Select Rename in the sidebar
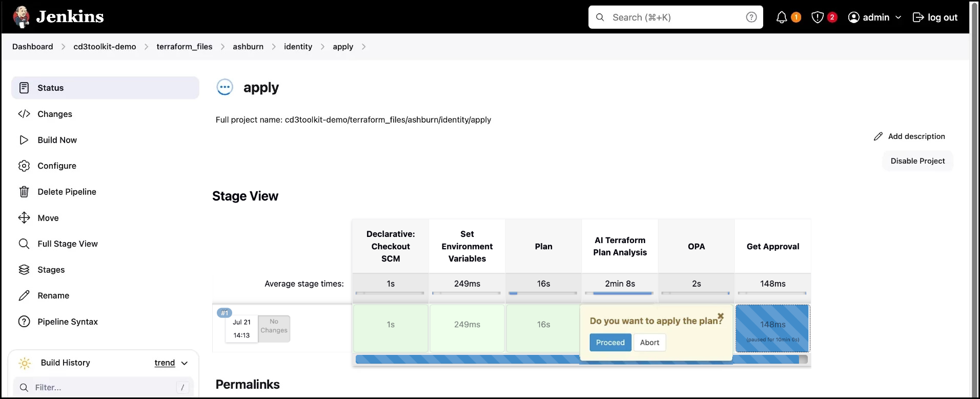980x399 pixels. (105, 295)
